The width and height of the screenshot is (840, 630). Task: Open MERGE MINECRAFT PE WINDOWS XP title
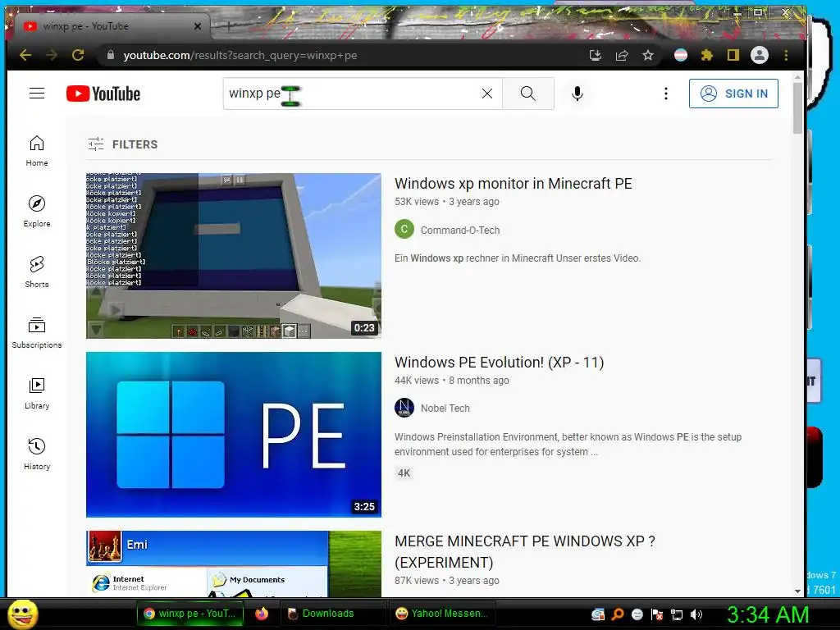[x=525, y=552]
